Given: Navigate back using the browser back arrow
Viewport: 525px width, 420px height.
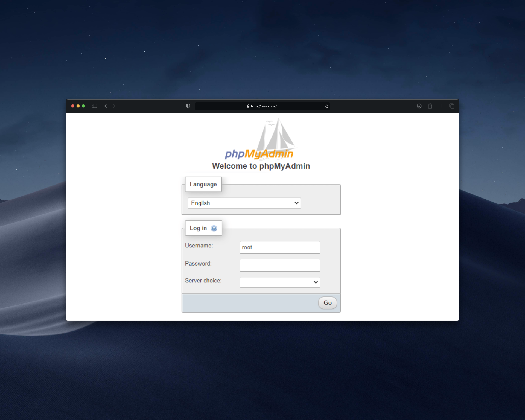Looking at the screenshot, I should (x=106, y=106).
